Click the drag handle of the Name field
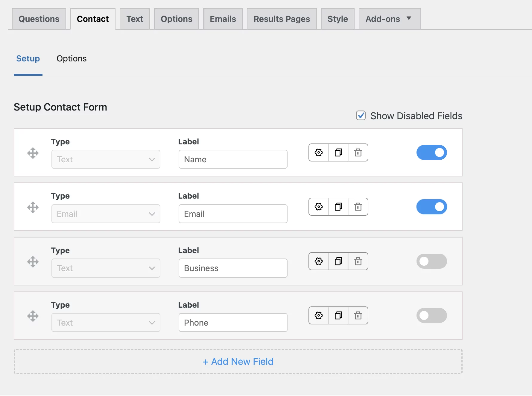532x396 pixels. point(33,153)
